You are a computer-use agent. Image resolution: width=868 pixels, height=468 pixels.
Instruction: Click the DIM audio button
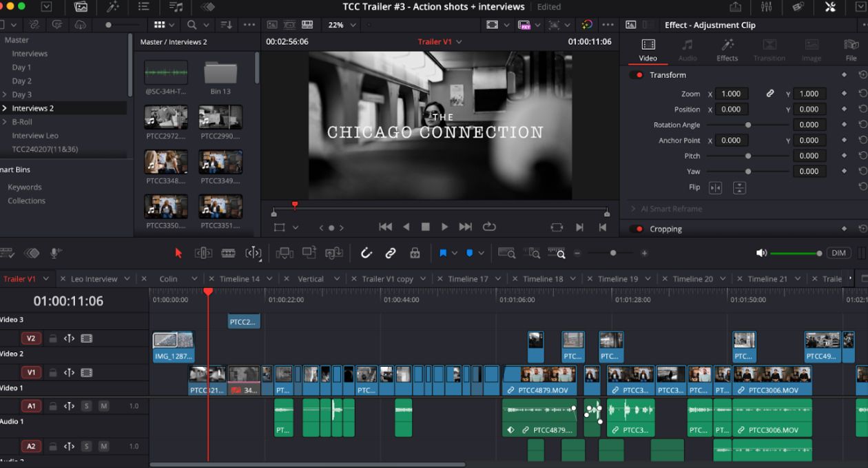(x=838, y=253)
